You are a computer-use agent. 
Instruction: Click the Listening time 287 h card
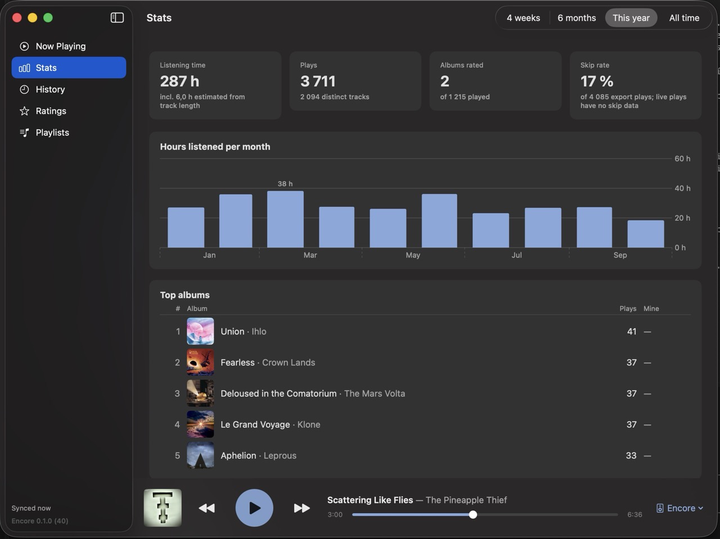point(215,85)
